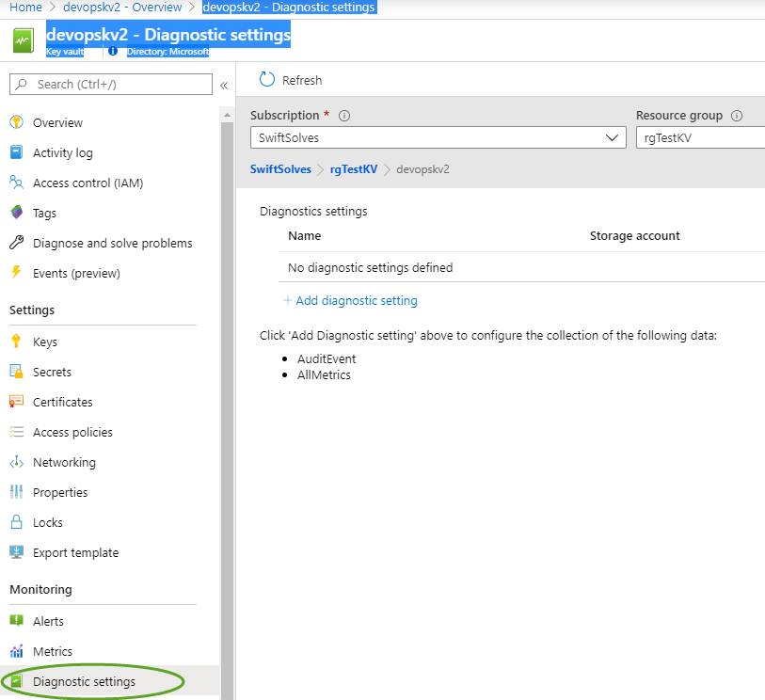The image size is (765, 700).
Task: Click the 'No diagnostic settings defined' row
Action: tap(521, 267)
